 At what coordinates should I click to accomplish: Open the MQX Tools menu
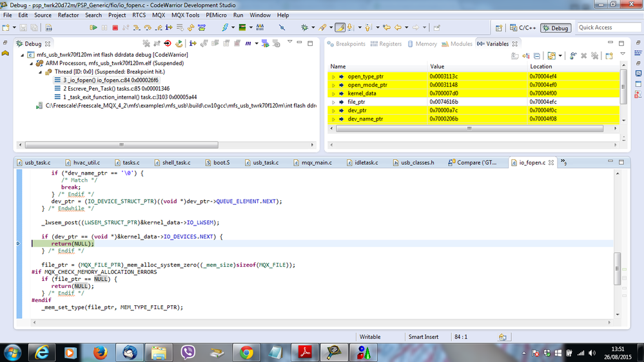(185, 15)
